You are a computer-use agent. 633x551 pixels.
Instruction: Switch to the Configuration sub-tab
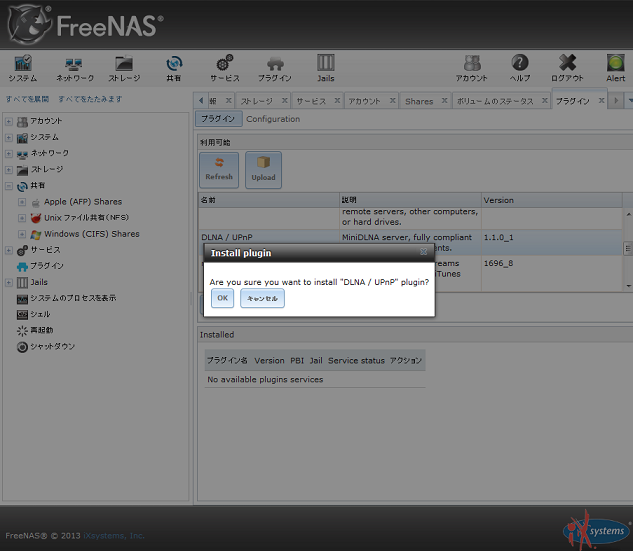coord(273,119)
